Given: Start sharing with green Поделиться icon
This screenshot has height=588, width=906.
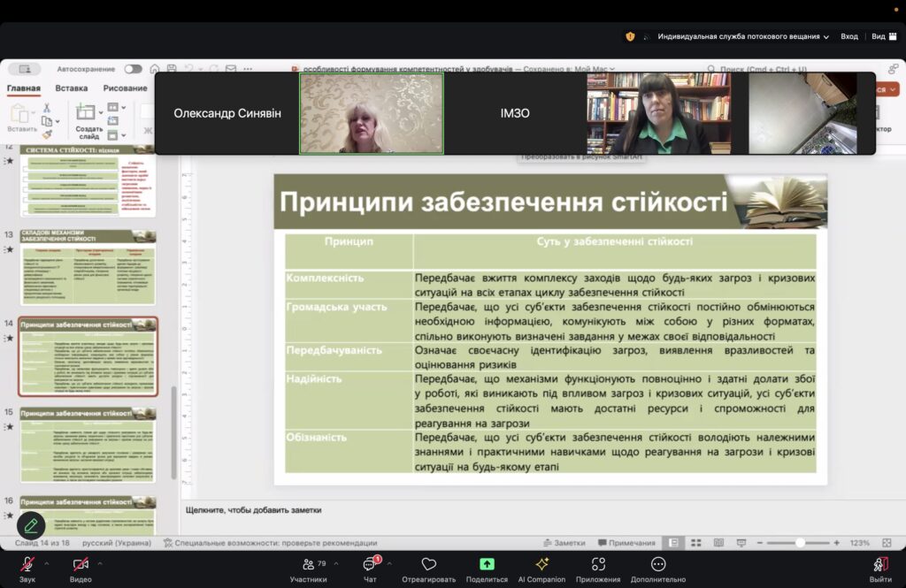Looking at the screenshot, I should (487, 564).
